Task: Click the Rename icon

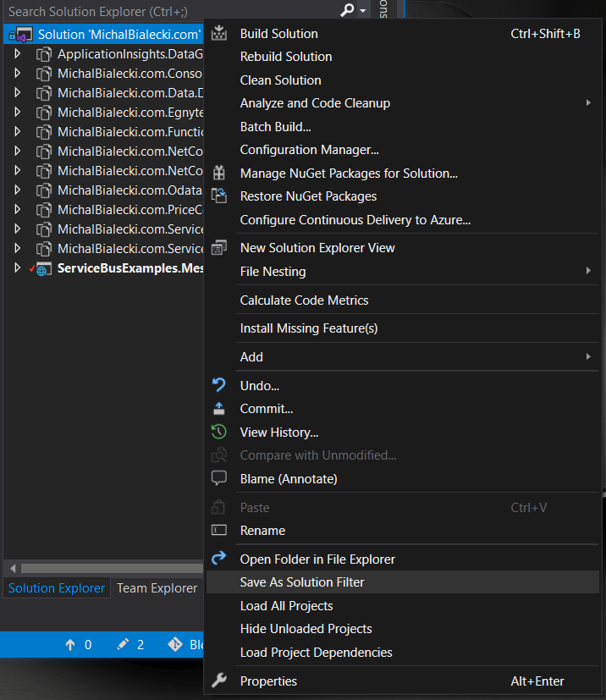Action: [219, 531]
